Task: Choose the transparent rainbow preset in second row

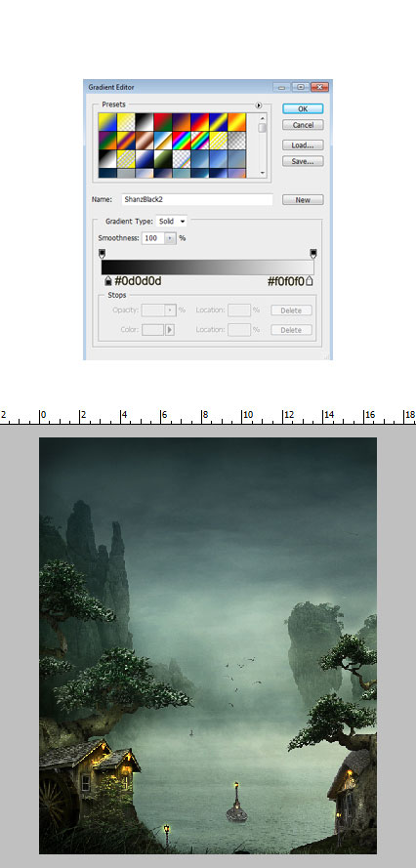Action: pyautogui.click(x=200, y=140)
